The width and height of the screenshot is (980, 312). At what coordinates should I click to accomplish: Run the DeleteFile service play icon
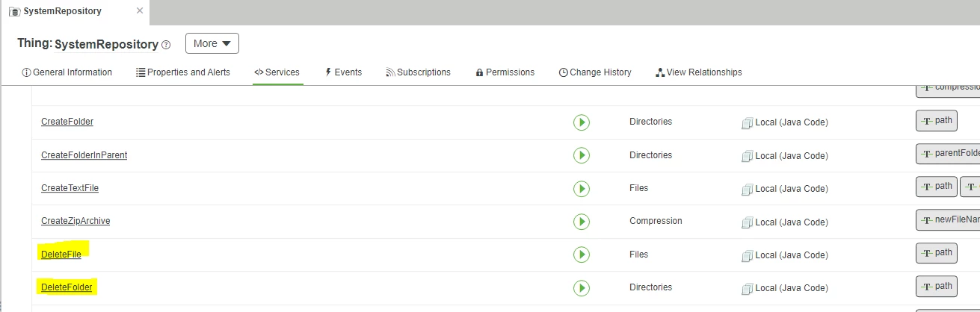click(582, 255)
